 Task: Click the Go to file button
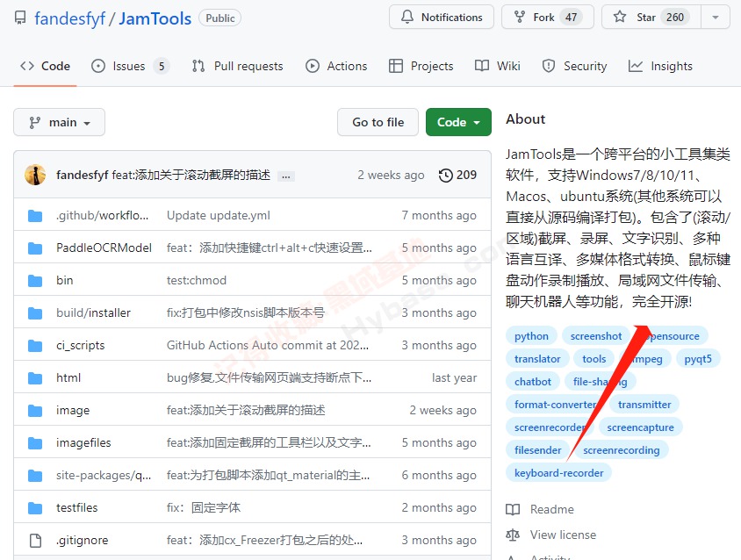tap(378, 122)
